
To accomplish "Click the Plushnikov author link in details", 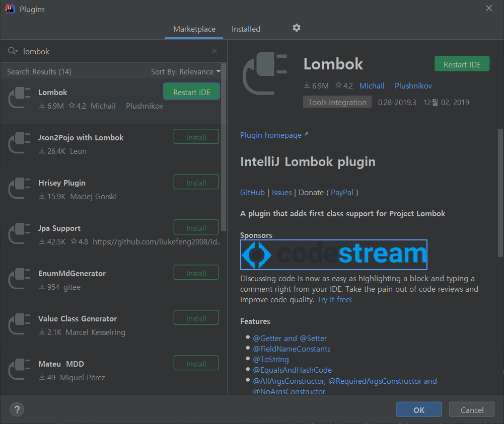I will point(413,86).
